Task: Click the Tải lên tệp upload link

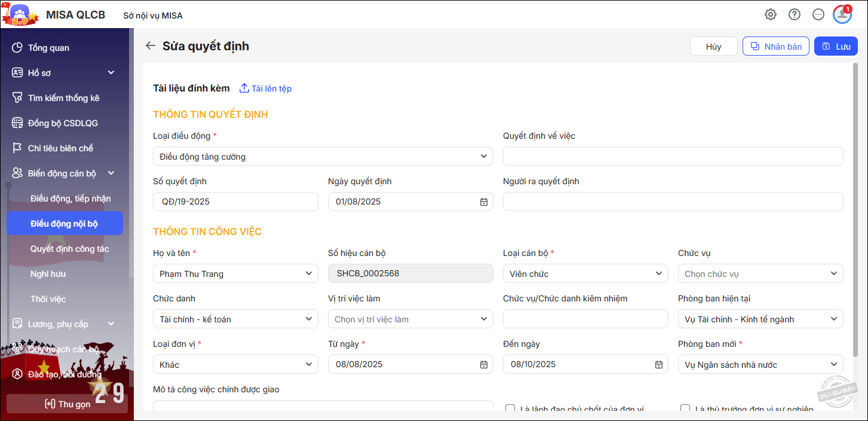Action: [265, 89]
